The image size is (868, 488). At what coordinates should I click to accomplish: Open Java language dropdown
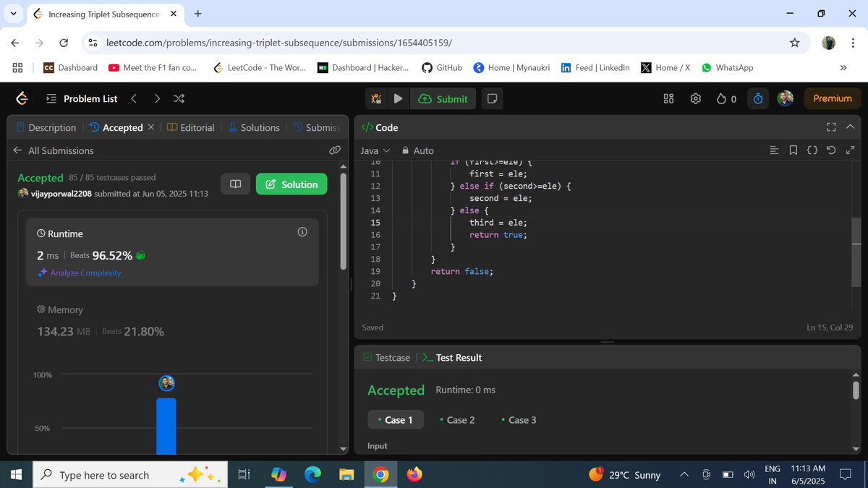pyautogui.click(x=375, y=150)
